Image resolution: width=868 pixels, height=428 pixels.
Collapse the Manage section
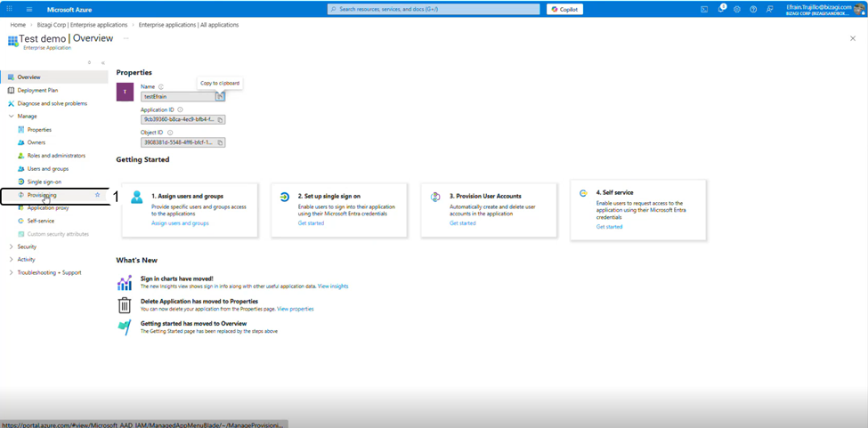pos(12,117)
